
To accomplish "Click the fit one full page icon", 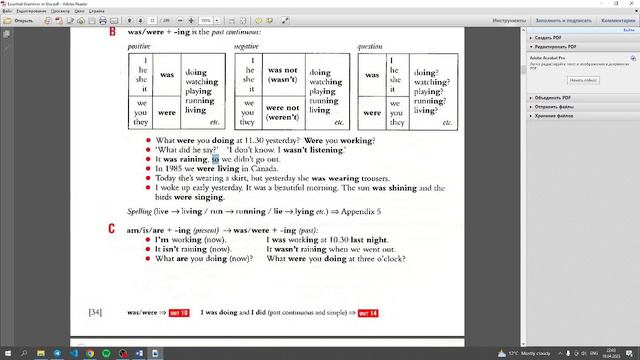I will [243, 20].
